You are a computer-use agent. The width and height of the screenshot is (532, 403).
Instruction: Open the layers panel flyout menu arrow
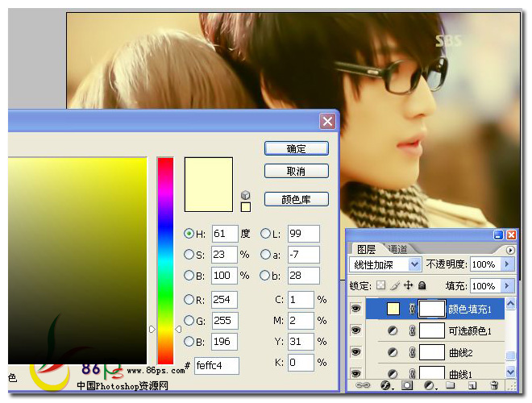pyautogui.click(x=510, y=251)
